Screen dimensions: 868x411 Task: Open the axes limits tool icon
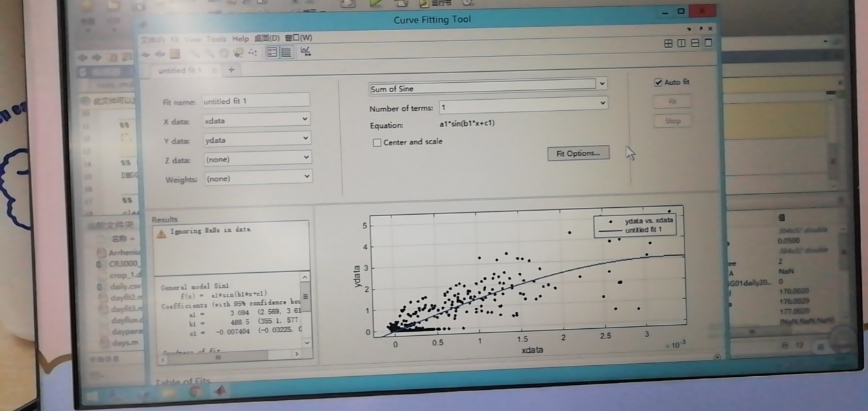[x=305, y=53]
